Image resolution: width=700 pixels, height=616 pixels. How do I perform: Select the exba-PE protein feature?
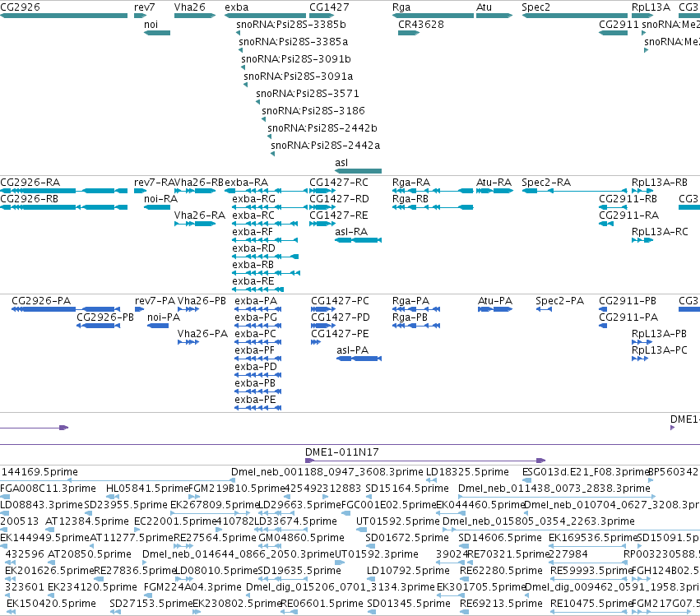(258, 408)
